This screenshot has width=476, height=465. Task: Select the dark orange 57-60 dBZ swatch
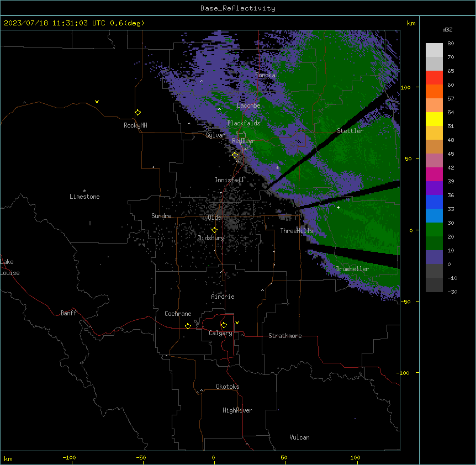(434, 91)
